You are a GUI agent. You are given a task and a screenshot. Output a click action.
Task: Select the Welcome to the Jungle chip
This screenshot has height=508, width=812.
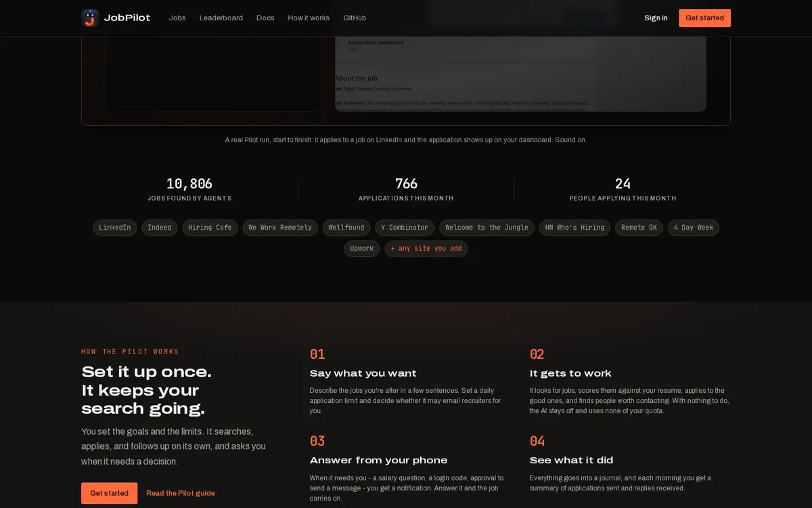coord(487,228)
